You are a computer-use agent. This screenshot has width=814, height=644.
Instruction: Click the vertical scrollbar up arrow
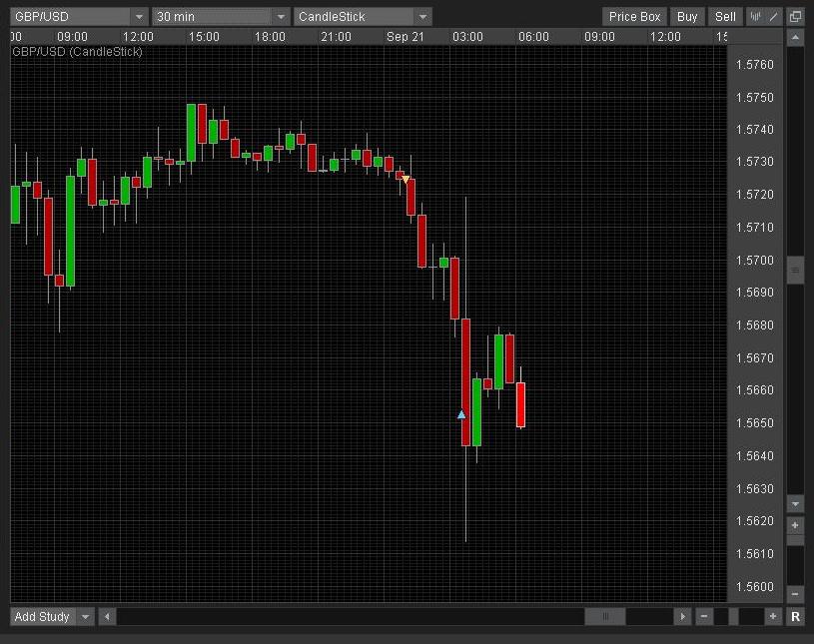click(x=795, y=38)
